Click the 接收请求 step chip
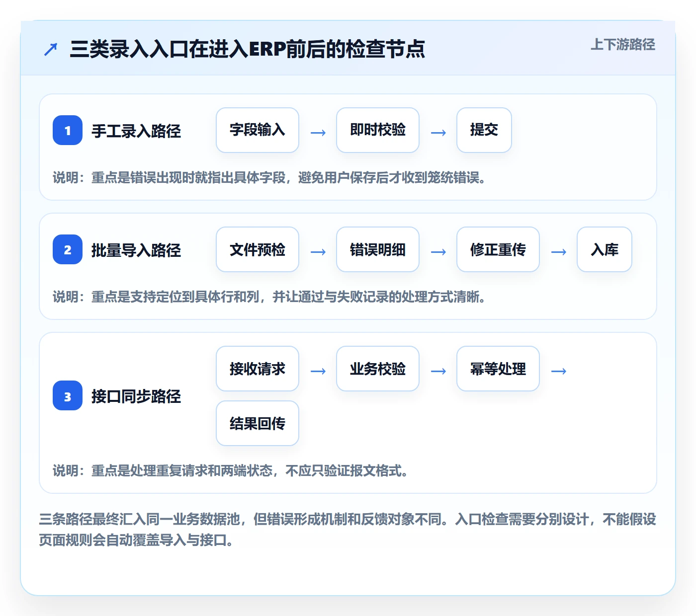The width and height of the screenshot is (696, 616). tap(258, 369)
